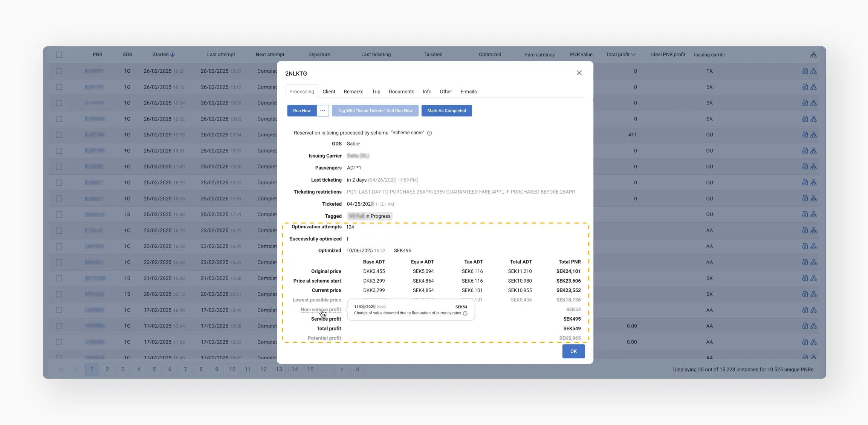Check the first row checkbox dated 26/02/2025 10:27
This screenshot has width=868, height=425.
click(59, 71)
